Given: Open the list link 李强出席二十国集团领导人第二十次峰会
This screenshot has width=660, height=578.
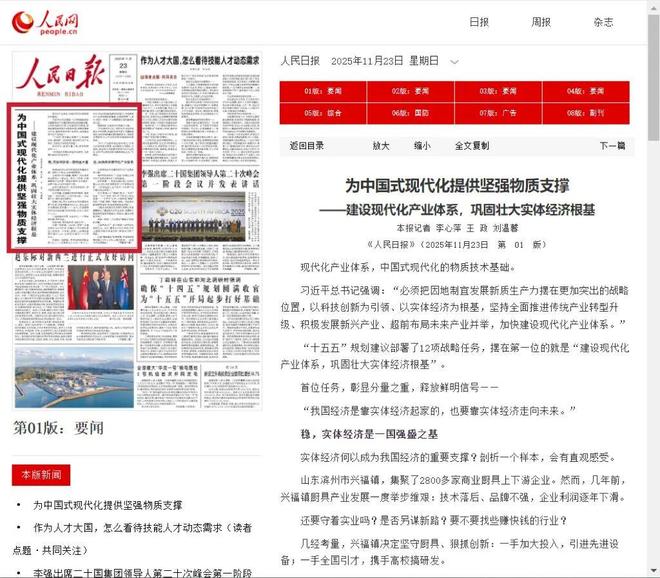Looking at the screenshot, I should pos(142,573).
